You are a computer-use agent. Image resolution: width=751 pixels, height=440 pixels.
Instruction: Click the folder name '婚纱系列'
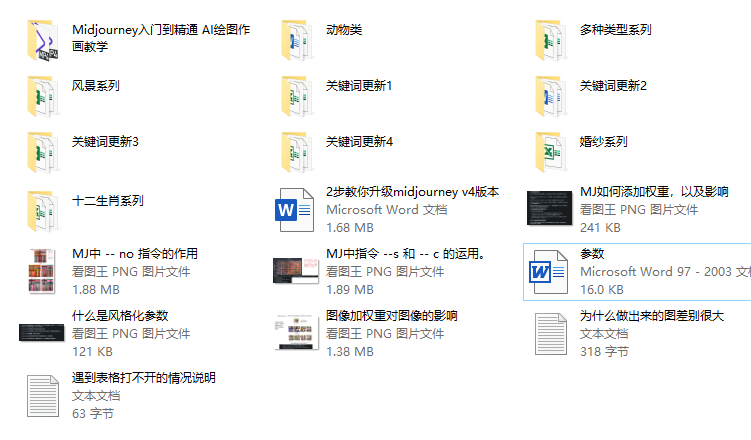point(603,142)
